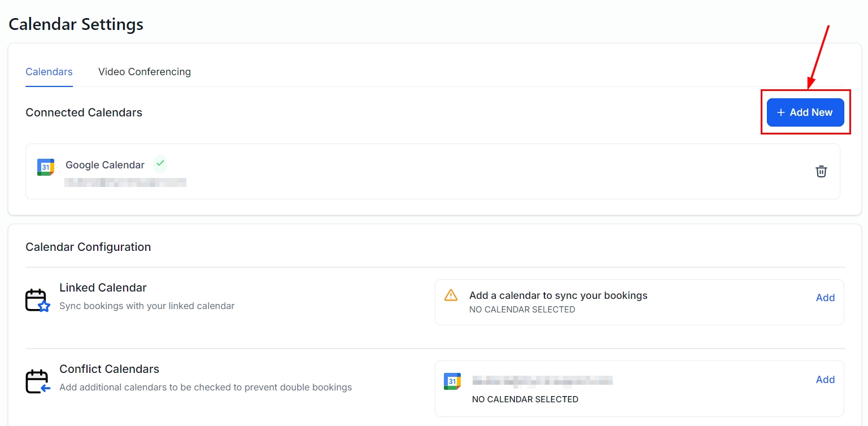Switch to the Video Conferencing tab
The width and height of the screenshot is (868, 426).
145,72
